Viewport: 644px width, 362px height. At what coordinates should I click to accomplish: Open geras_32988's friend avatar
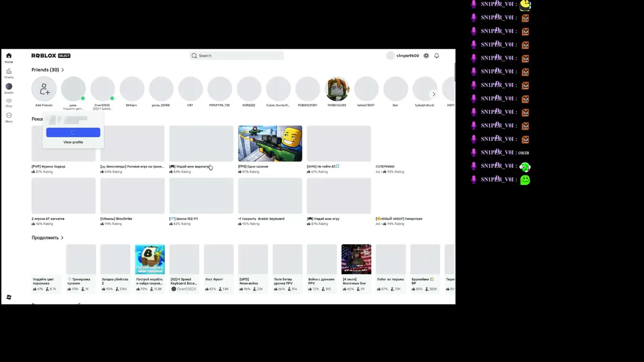pyautogui.click(x=161, y=89)
